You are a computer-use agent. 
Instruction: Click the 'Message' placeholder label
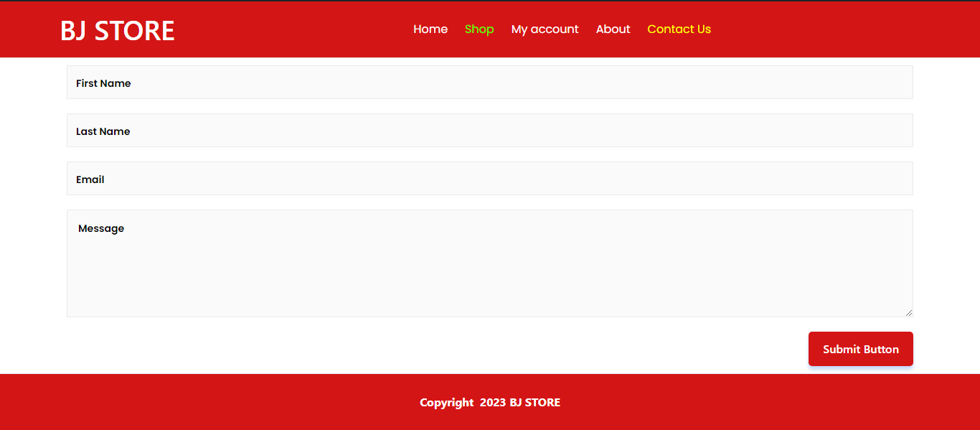[101, 228]
